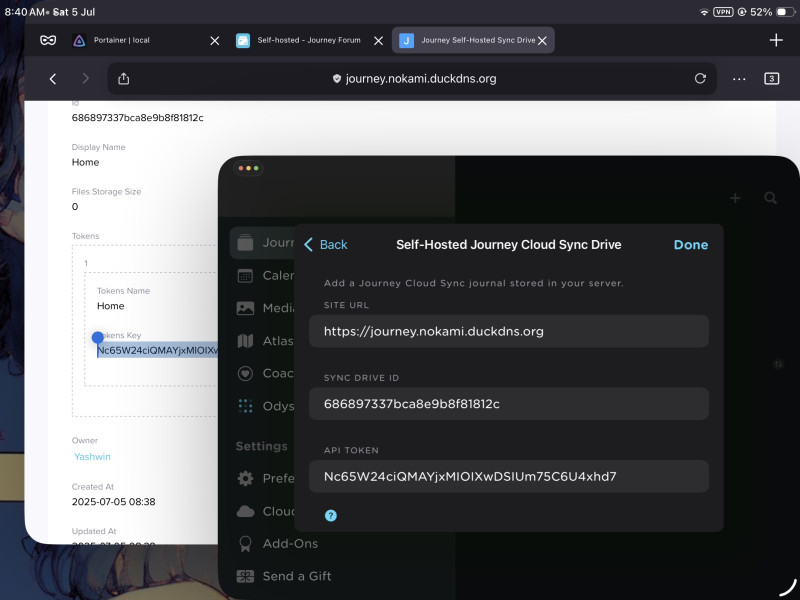Add a new browser tab
The image size is (800, 600).
pos(776,40)
